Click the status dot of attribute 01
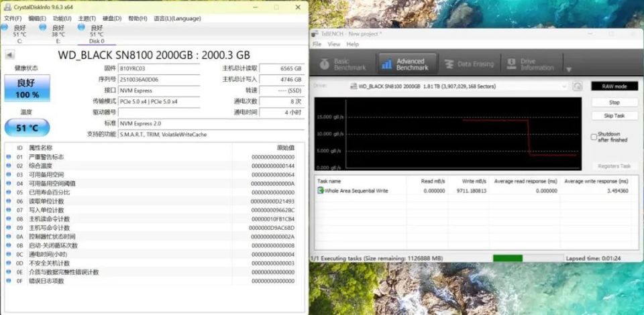Image resolution: width=644 pixels, height=315 pixels. [8, 157]
